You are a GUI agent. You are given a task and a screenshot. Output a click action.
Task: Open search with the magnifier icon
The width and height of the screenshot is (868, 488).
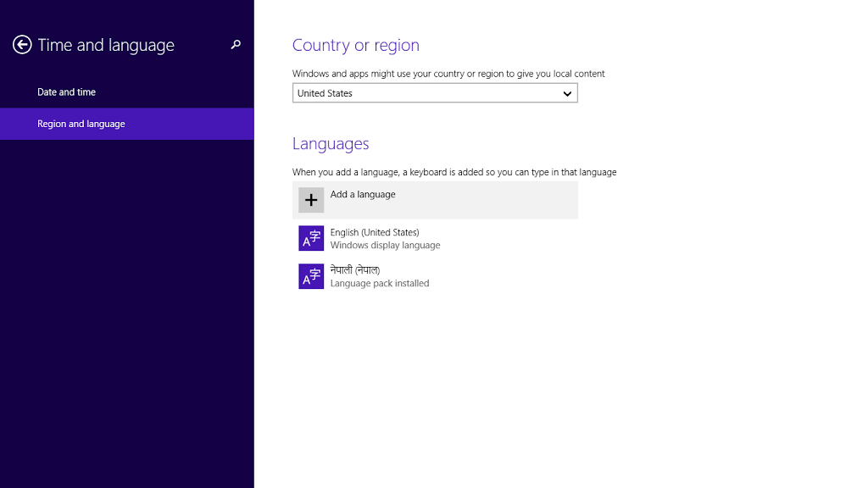tap(236, 45)
